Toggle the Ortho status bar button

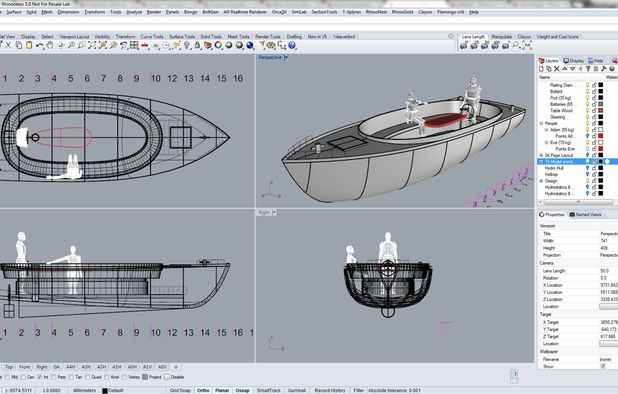coord(203,390)
